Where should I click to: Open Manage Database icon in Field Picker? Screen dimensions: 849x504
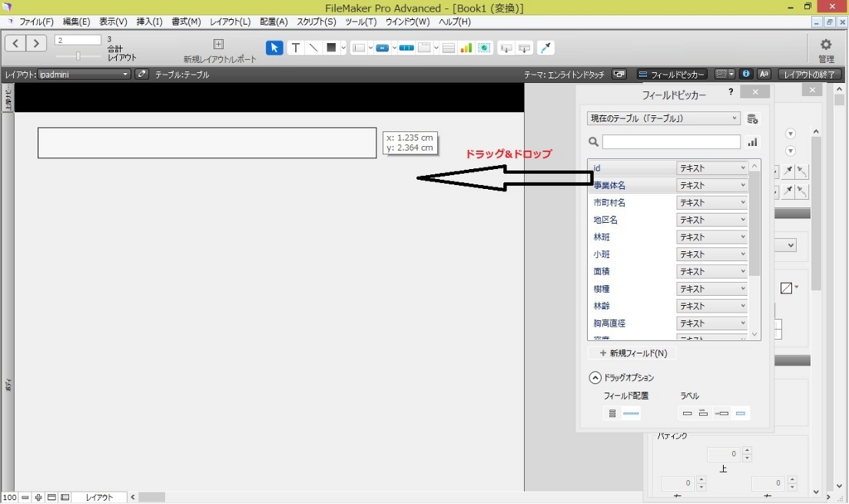[x=752, y=119]
